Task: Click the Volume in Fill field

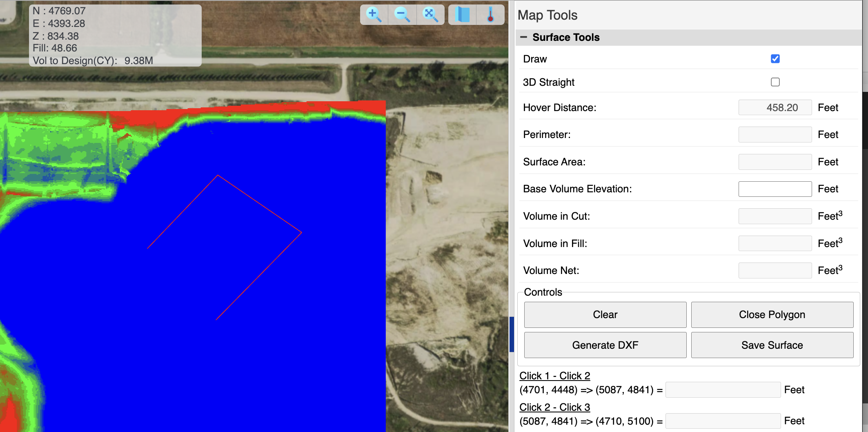Action: click(x=775, y=243)
